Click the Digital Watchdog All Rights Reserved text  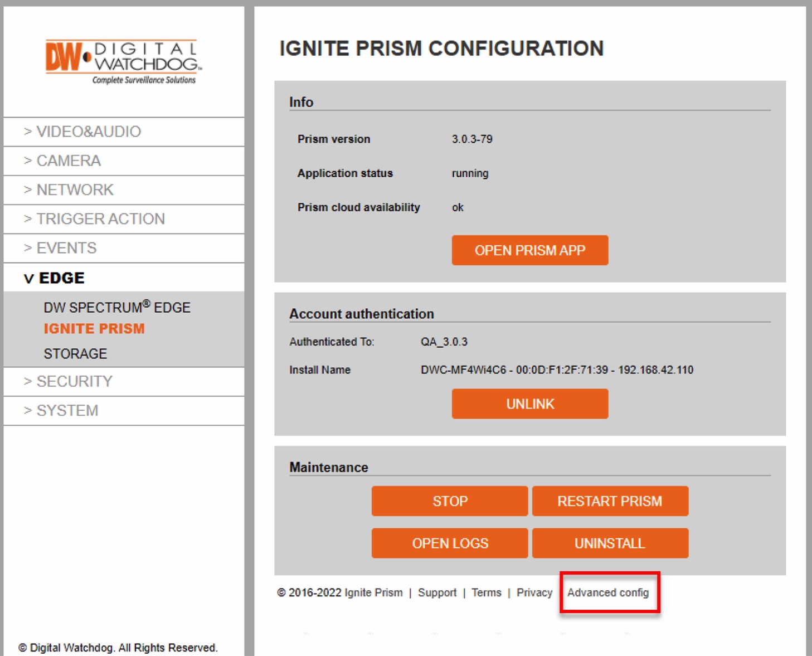(118, 648)
